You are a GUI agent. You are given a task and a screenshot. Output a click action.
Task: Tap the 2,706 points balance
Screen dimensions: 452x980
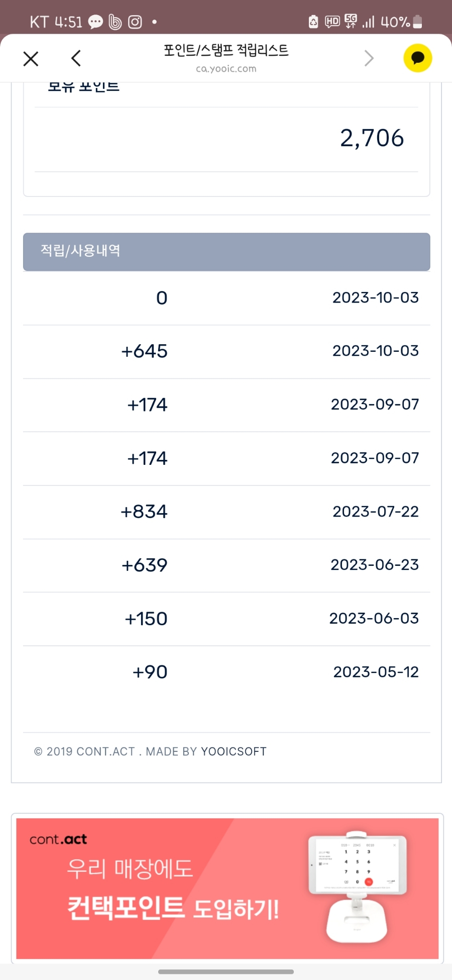[x=372, y=138]
